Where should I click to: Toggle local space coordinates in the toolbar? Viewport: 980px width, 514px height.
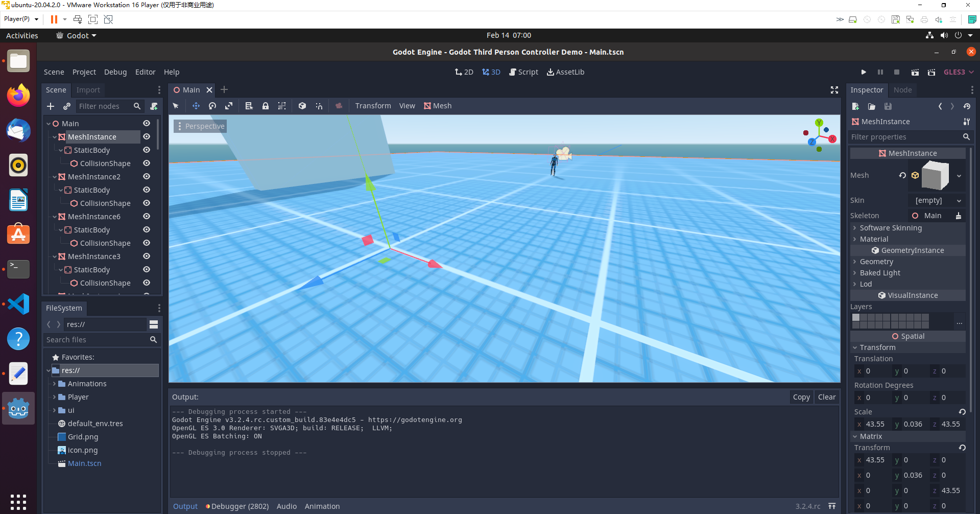click(302, 106)
